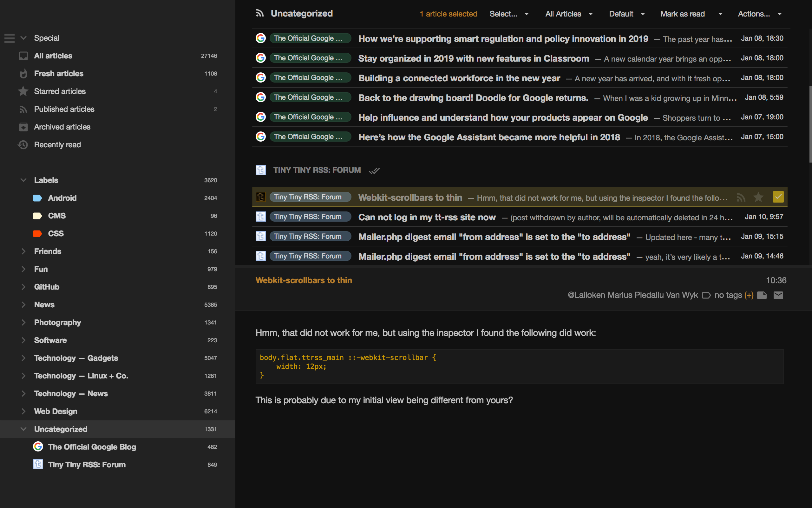Click the flame icon for Fresh articles
This screenshot has width=812, height=508.
23,74
